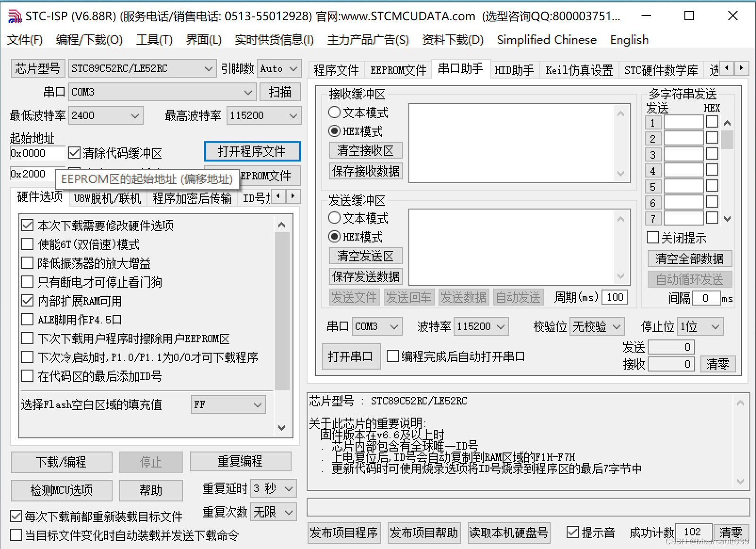Open the 停止位 1位 dropdown
Viewport: 756px width, 549px height.
point(700,326)
